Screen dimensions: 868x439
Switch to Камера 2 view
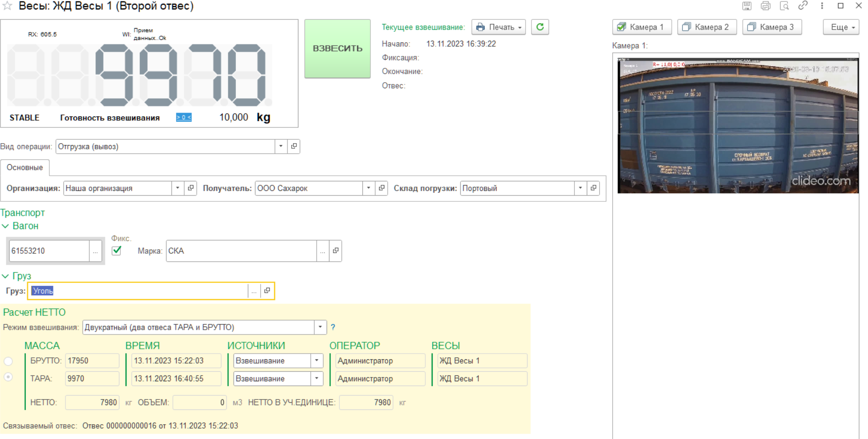click(x=707, y=27)
